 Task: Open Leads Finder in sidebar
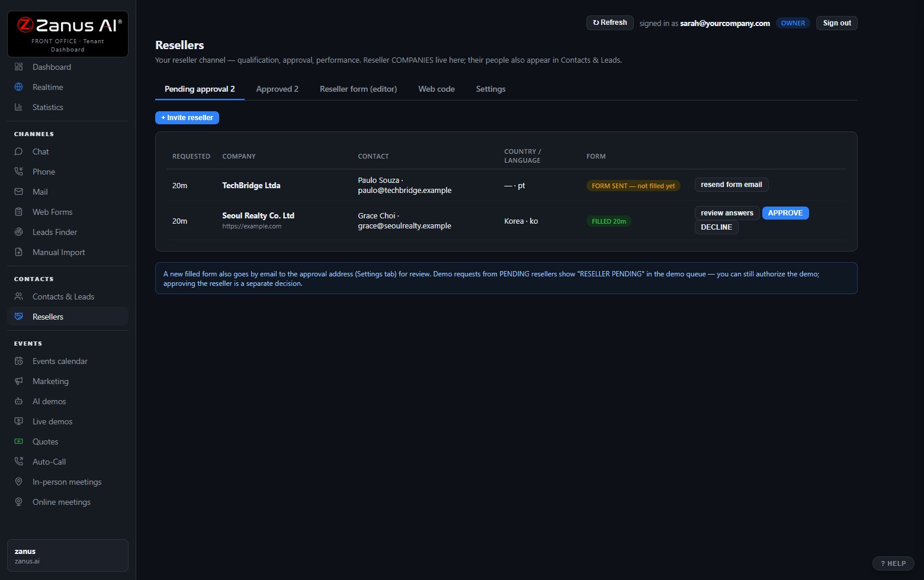tap(68, 232)
